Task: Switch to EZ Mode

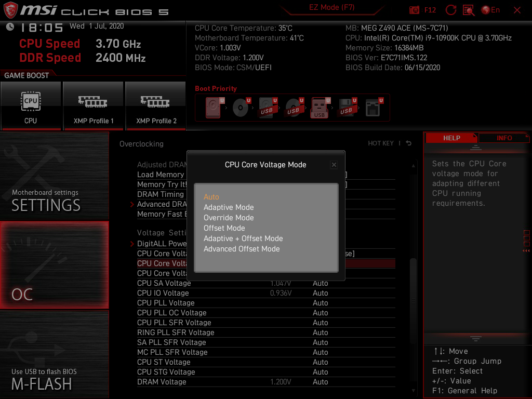Action: [331, 7]
